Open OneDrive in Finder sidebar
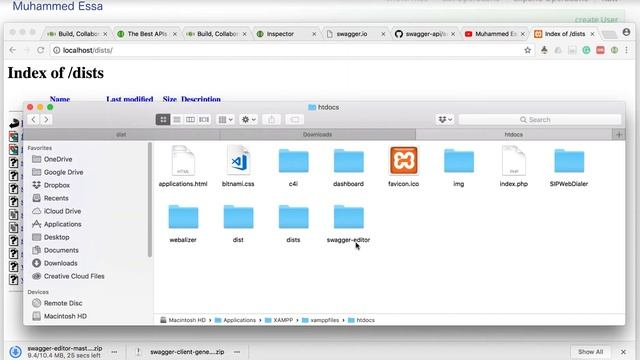The height and width of the screenshot is (360, 640). (58, 159)
